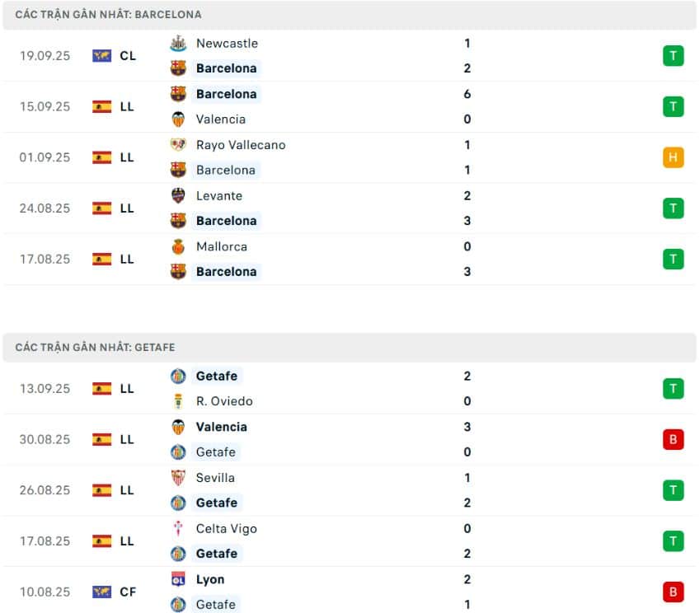Click the green T badge on the Newcastle row
Image resolution: width=700 pixels, height=613 pixels.
(x=674, y=55)
